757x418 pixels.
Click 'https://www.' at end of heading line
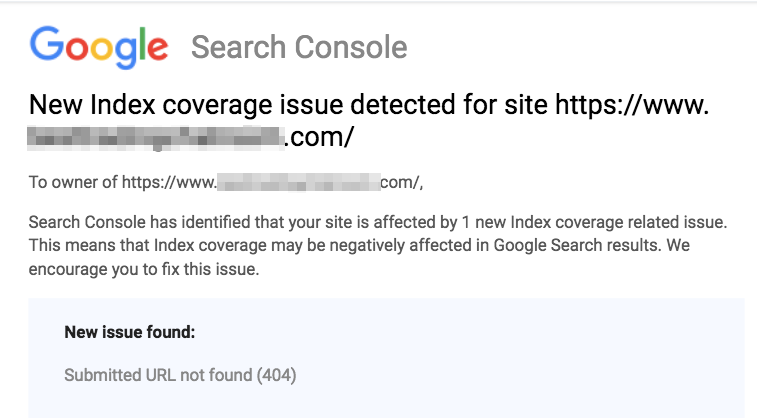632,104
